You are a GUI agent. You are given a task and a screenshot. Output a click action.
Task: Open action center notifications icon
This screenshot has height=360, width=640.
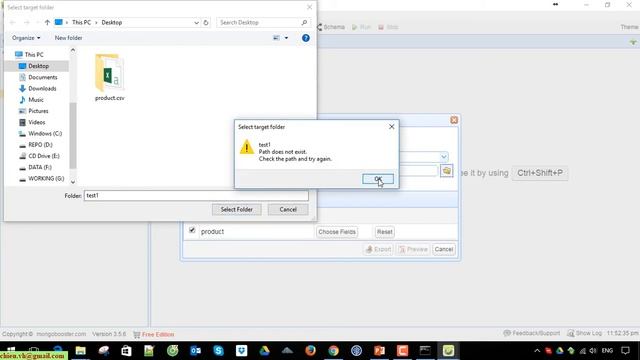point(625,351)
